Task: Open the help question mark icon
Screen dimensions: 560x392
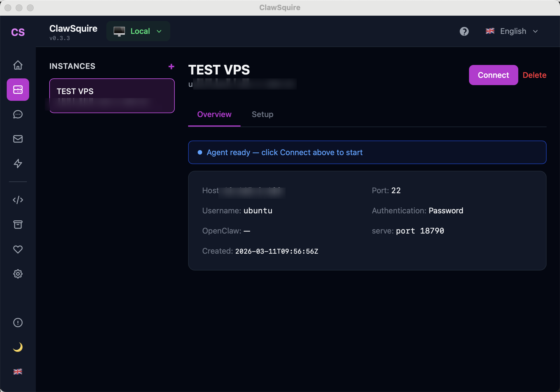Action: (x=464, y=31)
